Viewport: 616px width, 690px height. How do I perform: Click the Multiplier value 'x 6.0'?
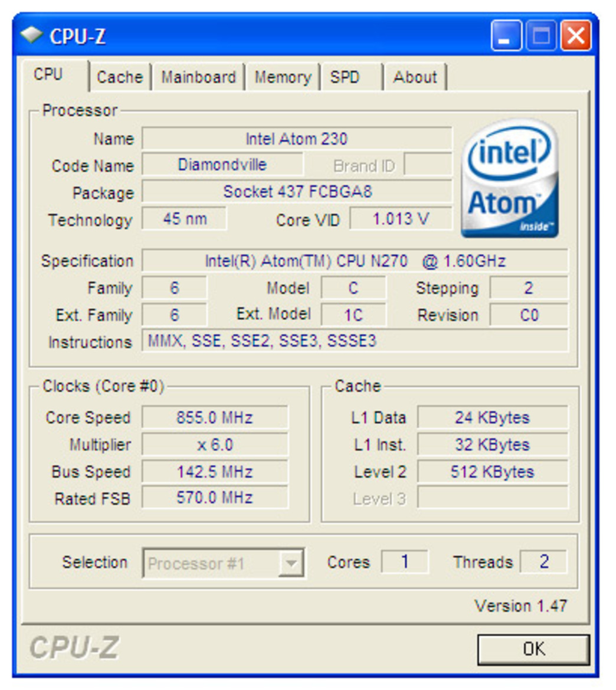pos(215,444)
